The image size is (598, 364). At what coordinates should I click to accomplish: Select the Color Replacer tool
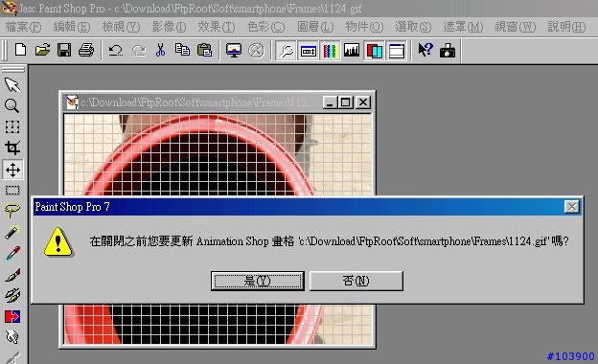[12, 316]
